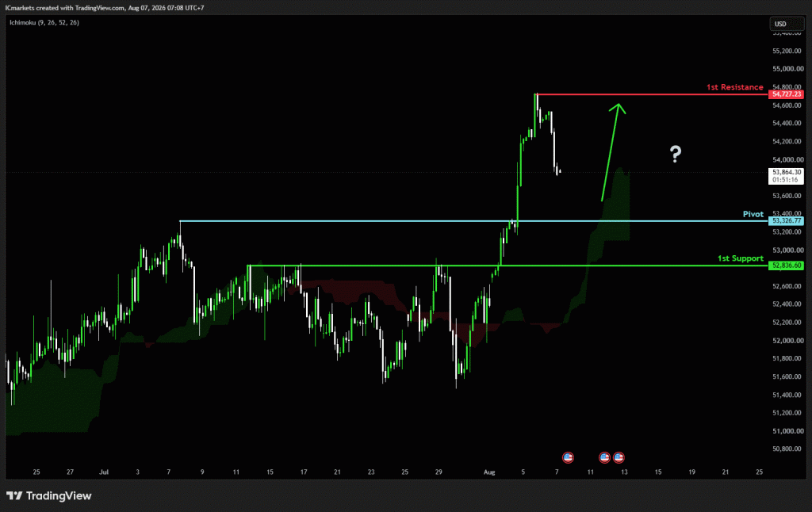Click the "Pivot" text label
This screenshot has width=812, height=512.
pyautogui.click(x=753, y=214)
